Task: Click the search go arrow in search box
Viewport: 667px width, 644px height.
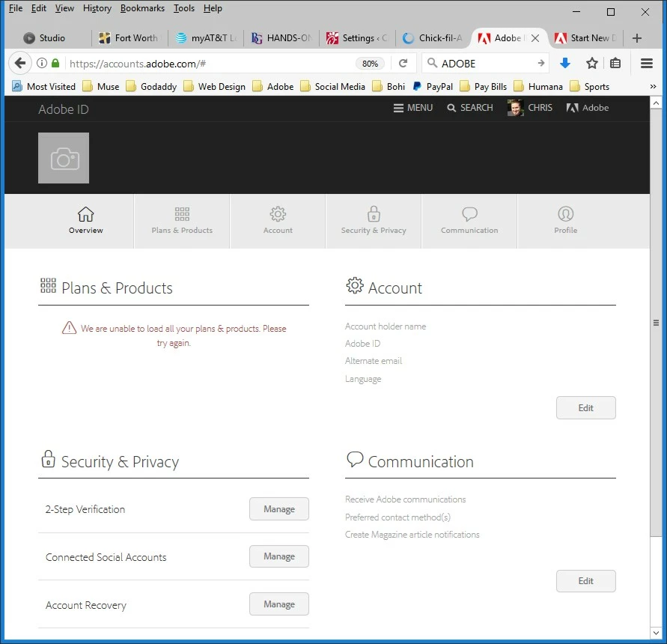Action: pos(540,64)
